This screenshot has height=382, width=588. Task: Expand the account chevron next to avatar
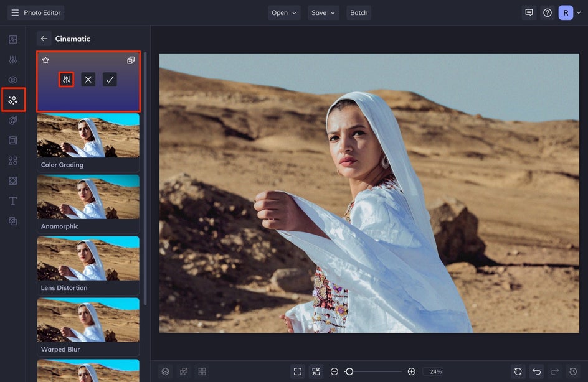[579, 12]
